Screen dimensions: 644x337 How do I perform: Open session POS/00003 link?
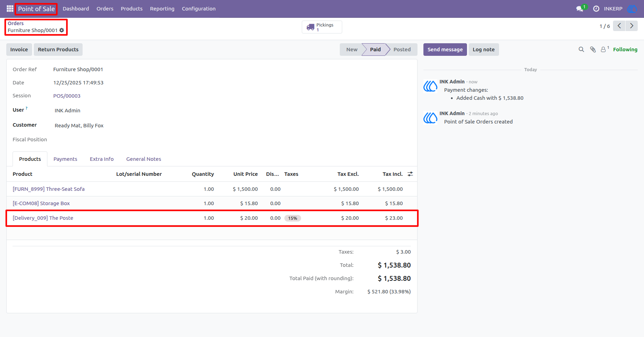click(67, 96)
